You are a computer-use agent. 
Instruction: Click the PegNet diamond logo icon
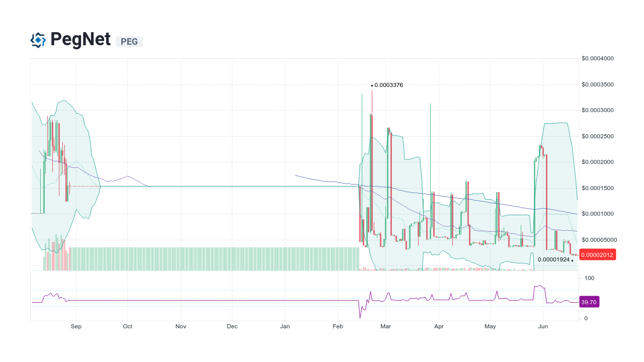point(38,40)
